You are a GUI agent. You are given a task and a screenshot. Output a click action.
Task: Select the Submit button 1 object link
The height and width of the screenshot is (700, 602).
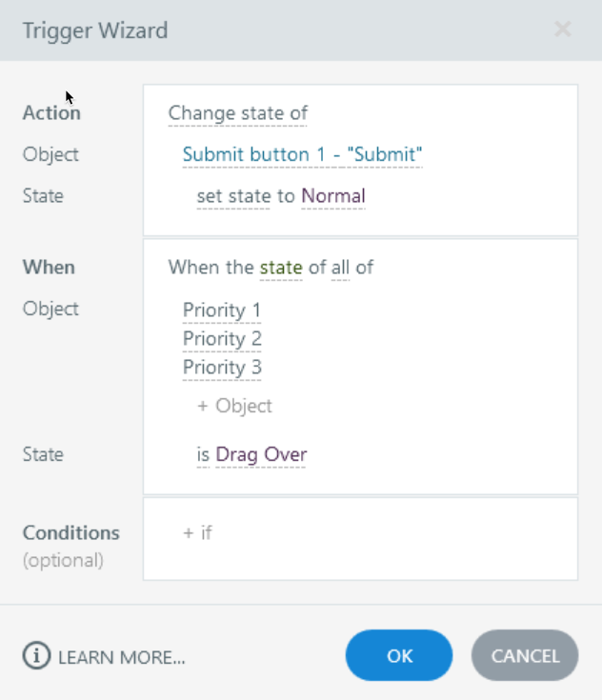pyautogui.click(x=302, y=154)
